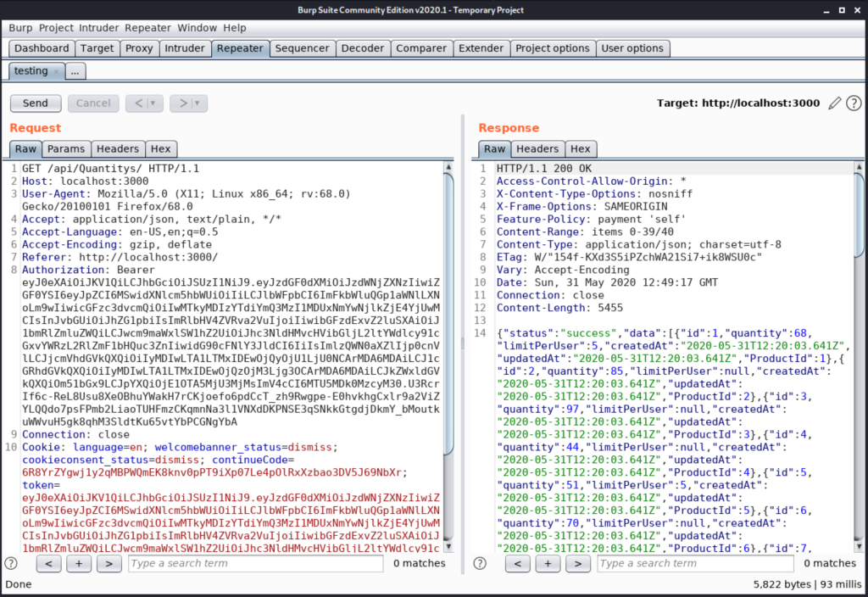Click response search next match button
This screenshot has height=597, width=868.
point(578,563)
